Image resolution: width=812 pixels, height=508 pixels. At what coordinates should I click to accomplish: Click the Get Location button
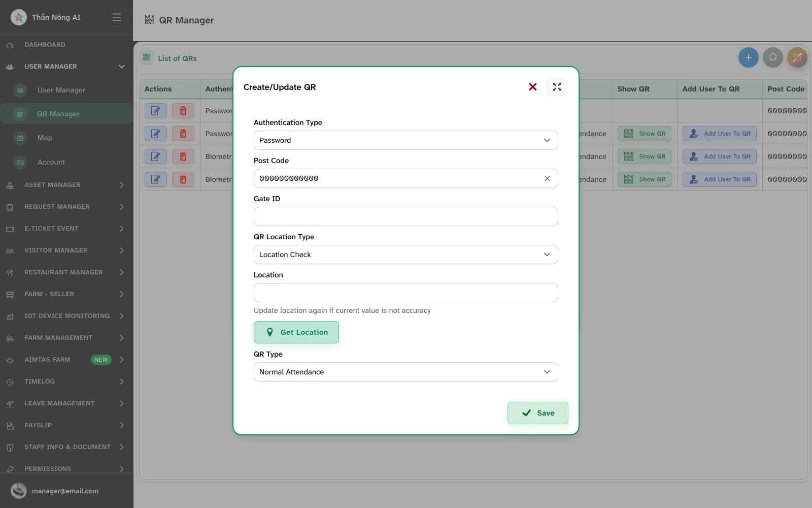pyautogui.click(x=296, y=332)
